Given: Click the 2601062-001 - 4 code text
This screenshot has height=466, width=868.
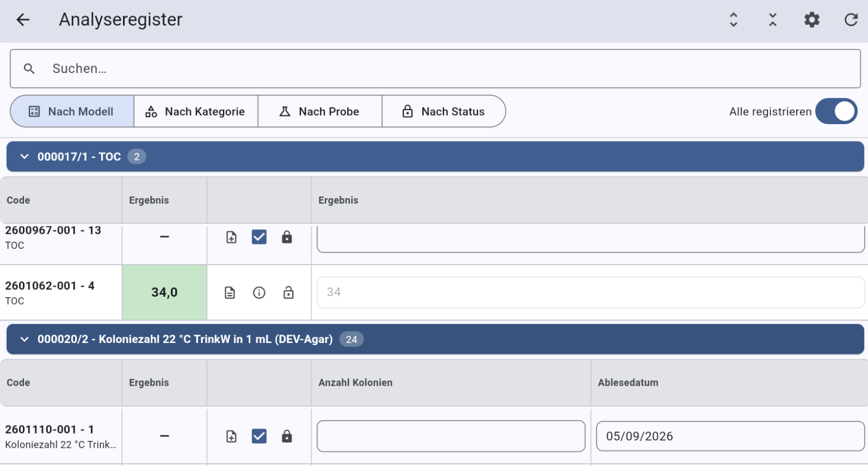Looking at the screenshot, I should pos(50,286).
